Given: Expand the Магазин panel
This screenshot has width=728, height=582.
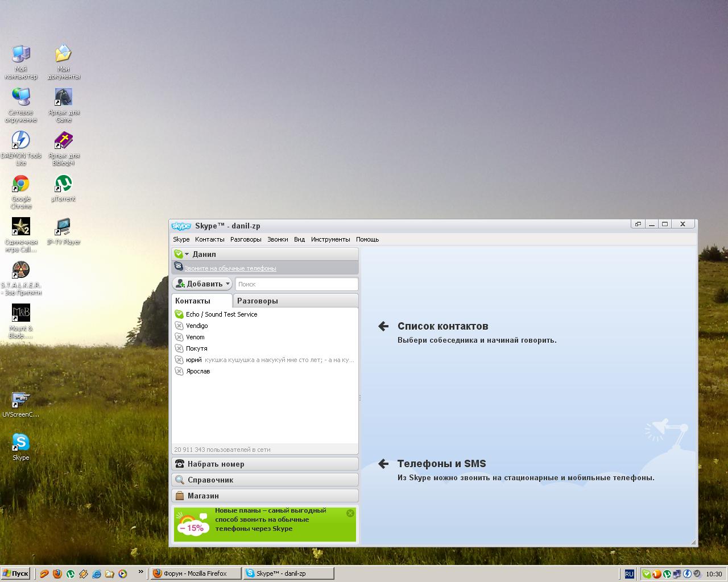Looking at the screenshot, I should (265, 496).
